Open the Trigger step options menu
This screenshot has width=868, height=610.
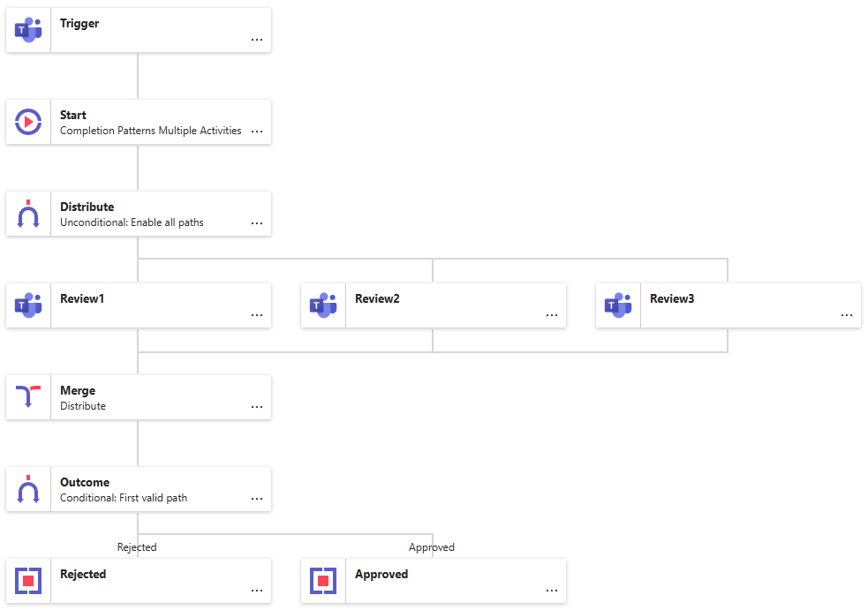click(x=257, y=40)
